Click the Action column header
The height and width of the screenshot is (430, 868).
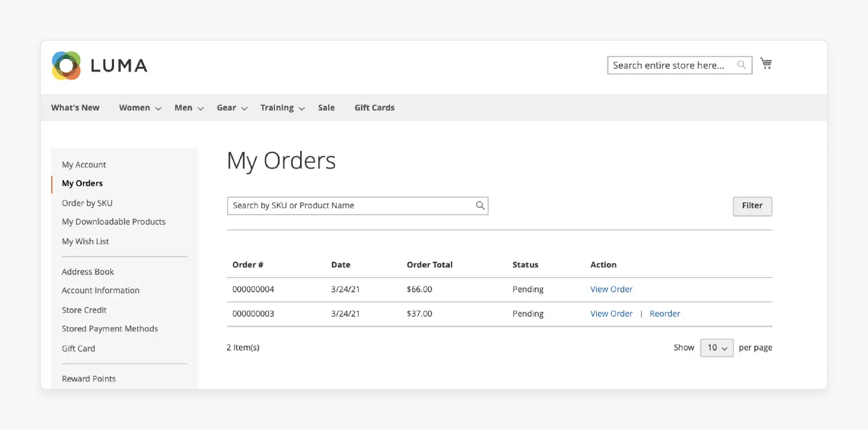point(603,265)
